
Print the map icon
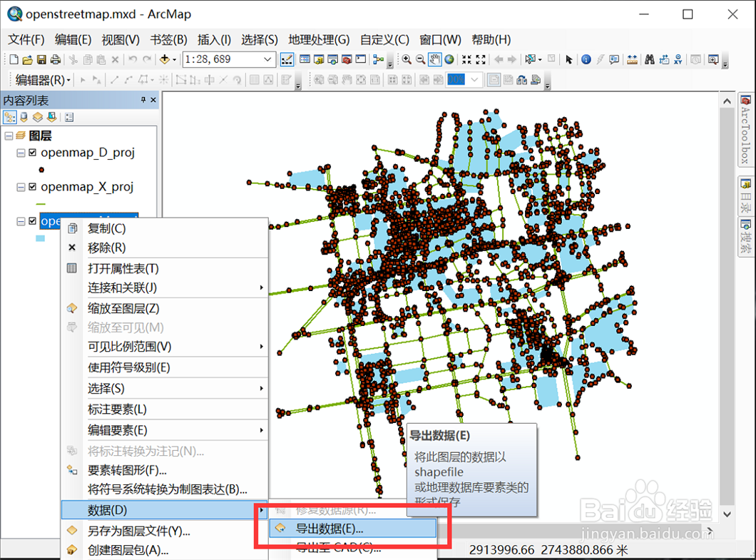click(x=56, y=59)
